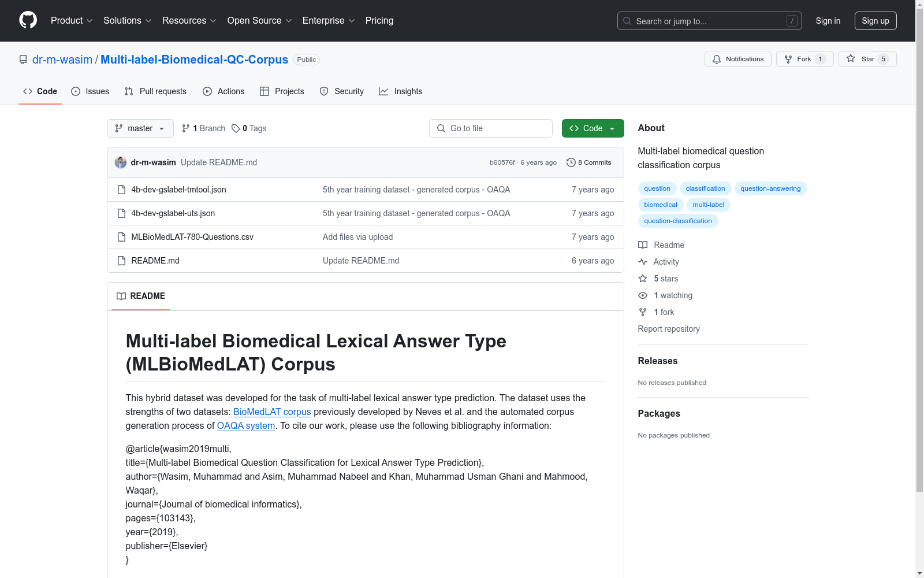Click the code brackets icon in green button
The image size is (924, 578).
574,128
